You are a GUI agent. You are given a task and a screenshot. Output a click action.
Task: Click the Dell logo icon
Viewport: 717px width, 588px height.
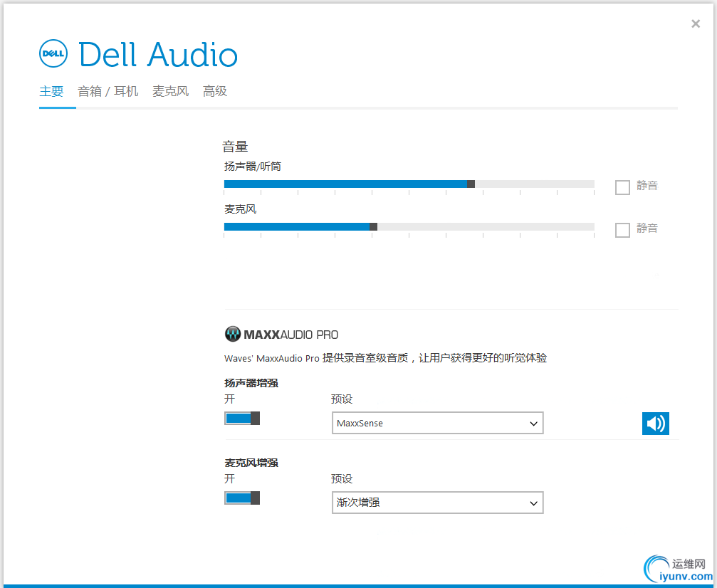pyautogui.click(x=53, y=53)
